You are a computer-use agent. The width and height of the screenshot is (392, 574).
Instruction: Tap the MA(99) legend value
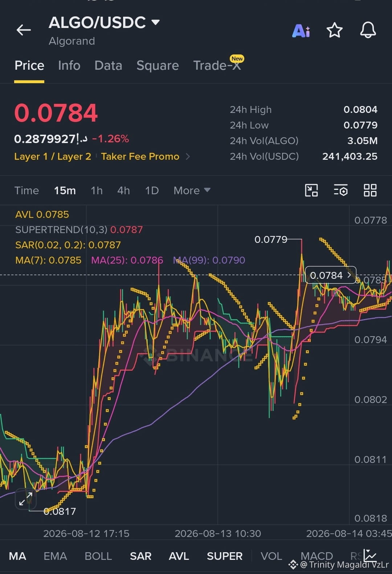209,260
